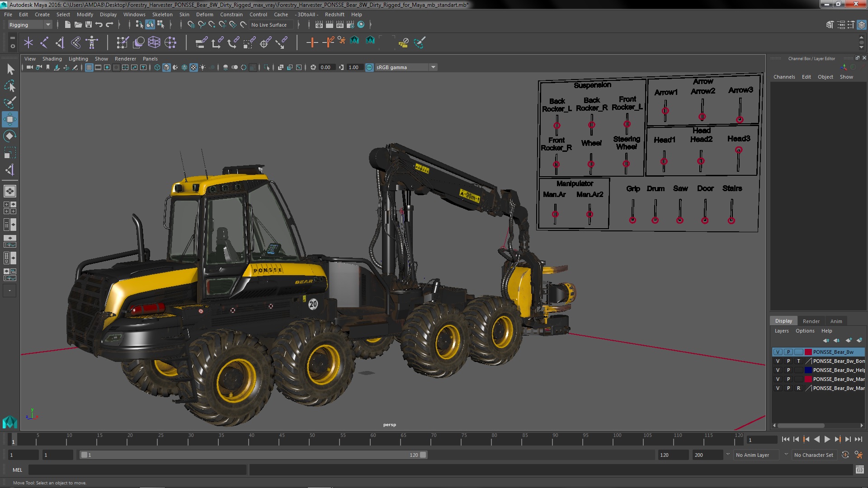Image resolution: width=868 pixels, height=488 pixels.
Task: Play the animation forwards
Action: pos(827,439)
